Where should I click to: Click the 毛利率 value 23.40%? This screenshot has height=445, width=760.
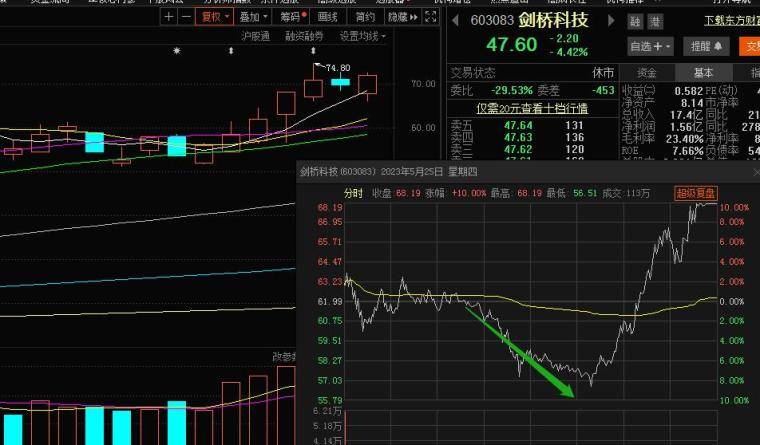pos(684,139)
